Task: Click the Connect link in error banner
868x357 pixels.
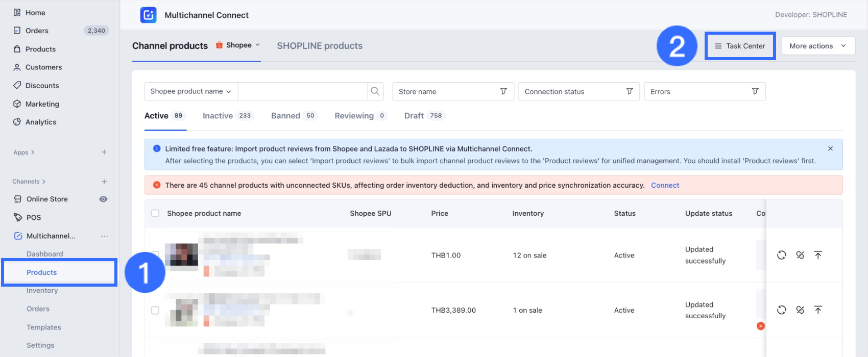Action: coord(665,185)
